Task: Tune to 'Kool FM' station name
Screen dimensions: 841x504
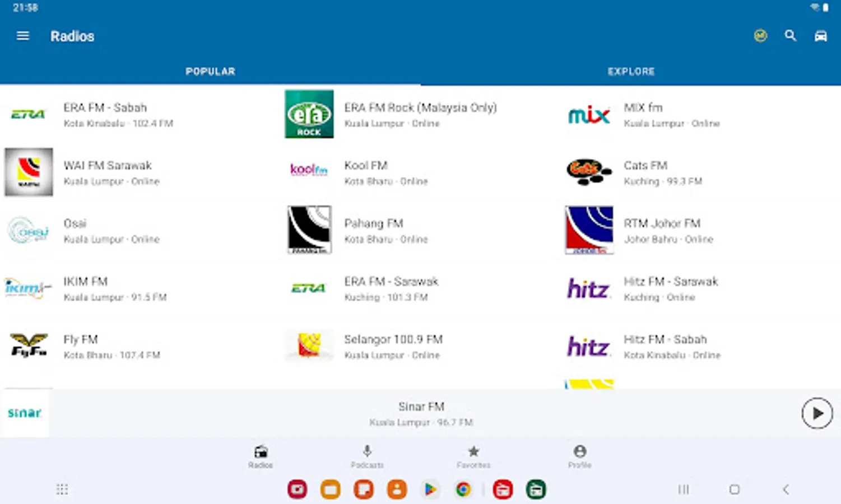Action: 366,165
